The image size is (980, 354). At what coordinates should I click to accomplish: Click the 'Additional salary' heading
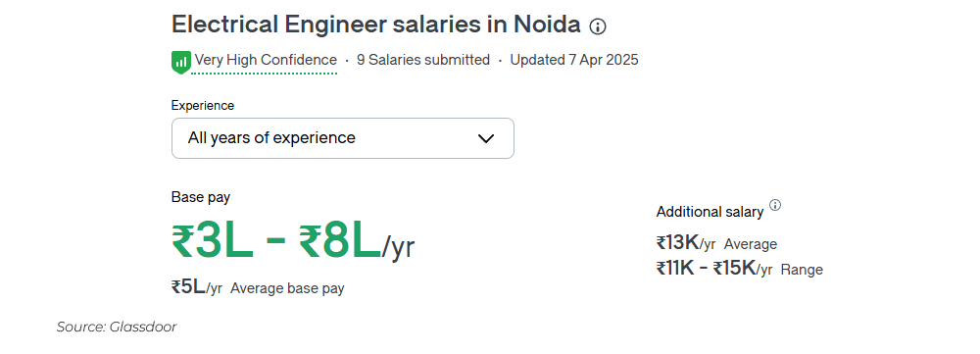tap(710, 212)
